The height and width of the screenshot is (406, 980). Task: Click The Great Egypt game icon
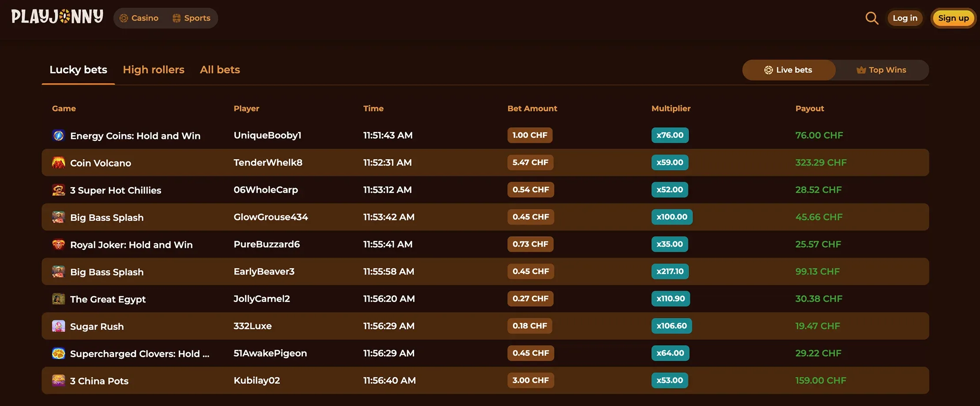tap(59, 299)
